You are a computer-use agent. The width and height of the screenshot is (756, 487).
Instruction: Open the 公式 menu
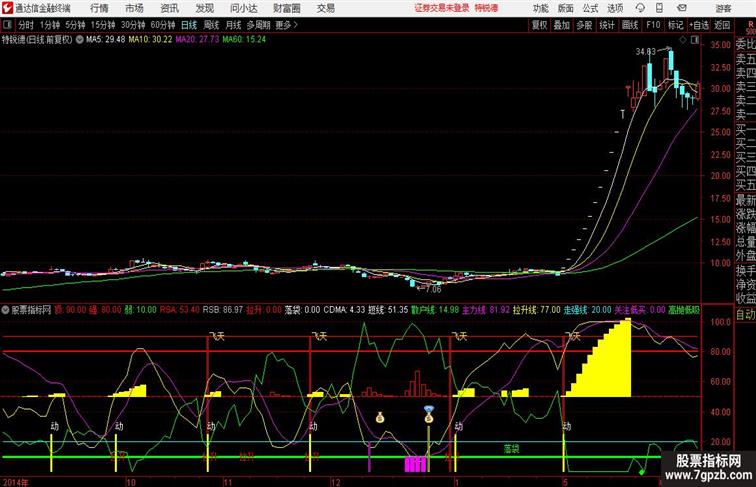tap(590, 8)
